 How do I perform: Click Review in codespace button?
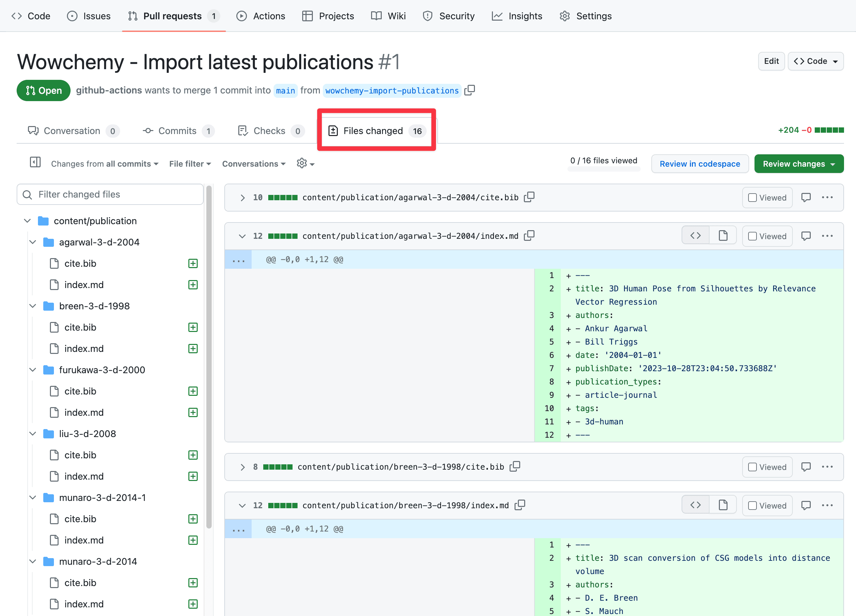point(700,164)
